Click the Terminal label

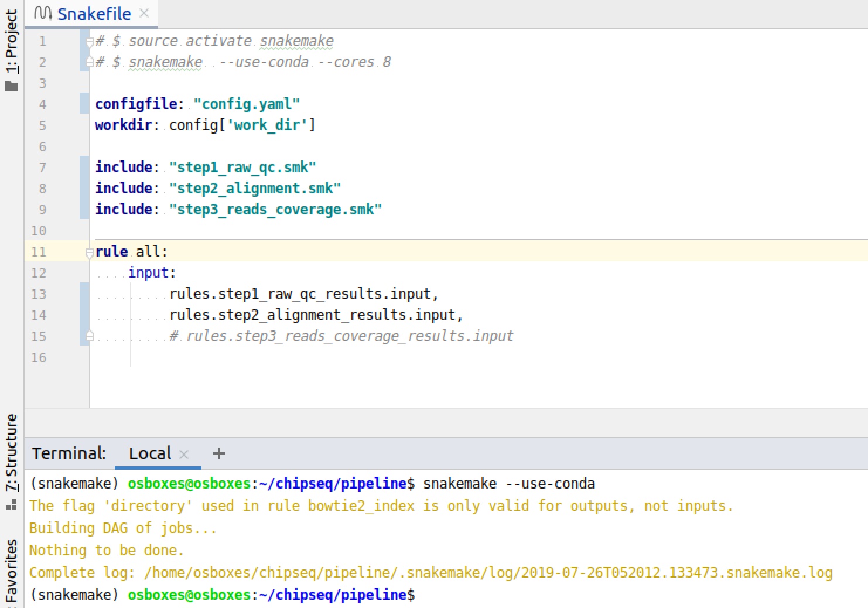pos(68,453)
